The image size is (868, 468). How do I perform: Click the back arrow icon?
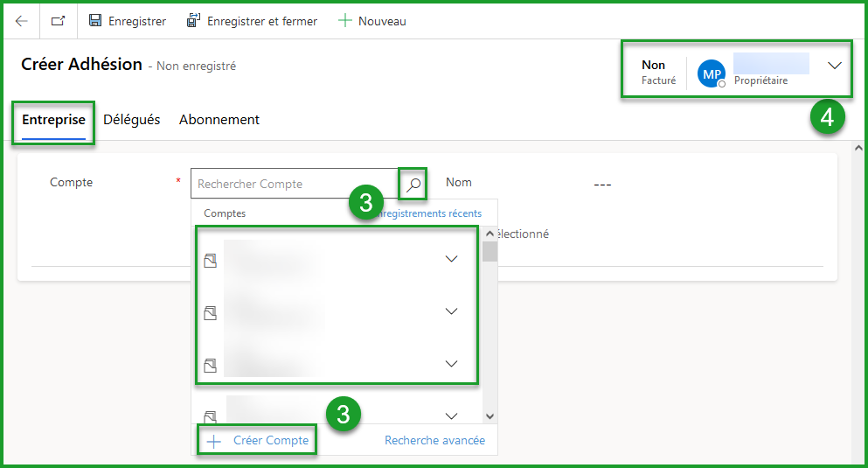[22, 21]
